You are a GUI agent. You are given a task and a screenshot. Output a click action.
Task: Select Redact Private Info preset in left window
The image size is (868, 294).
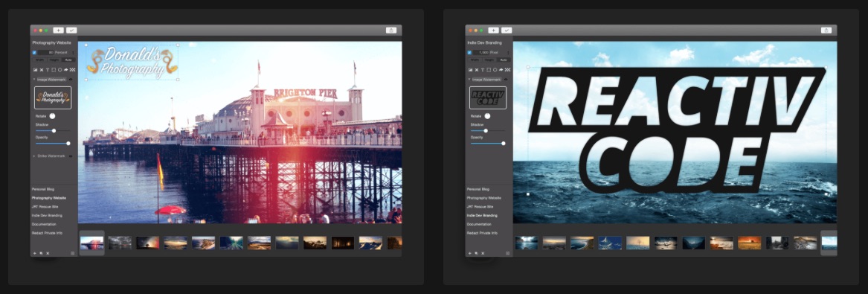pos(47,233)
